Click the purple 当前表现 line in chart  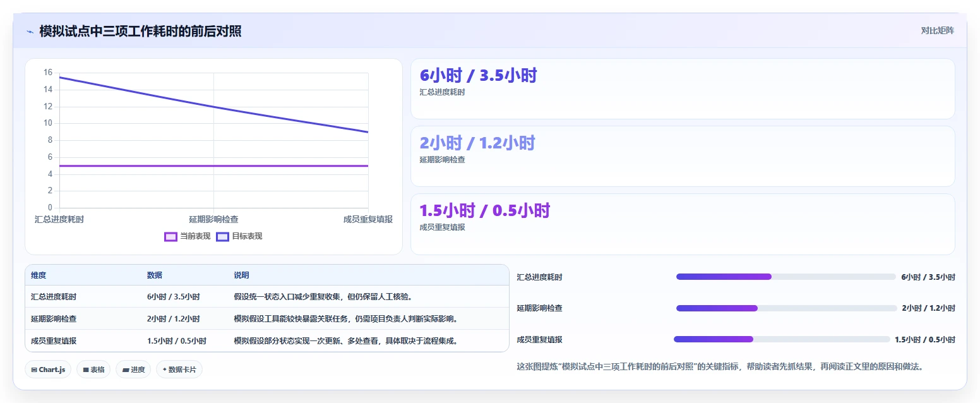coord(213,166)
